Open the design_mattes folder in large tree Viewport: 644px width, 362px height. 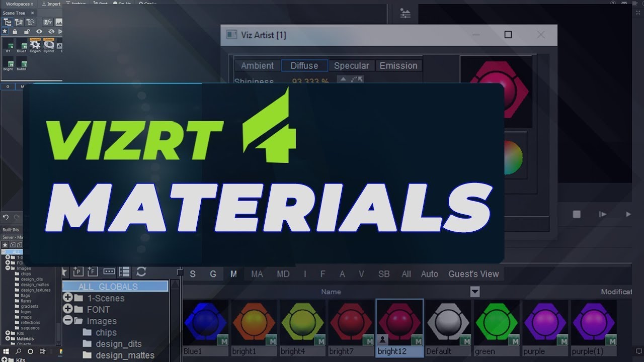118,355
